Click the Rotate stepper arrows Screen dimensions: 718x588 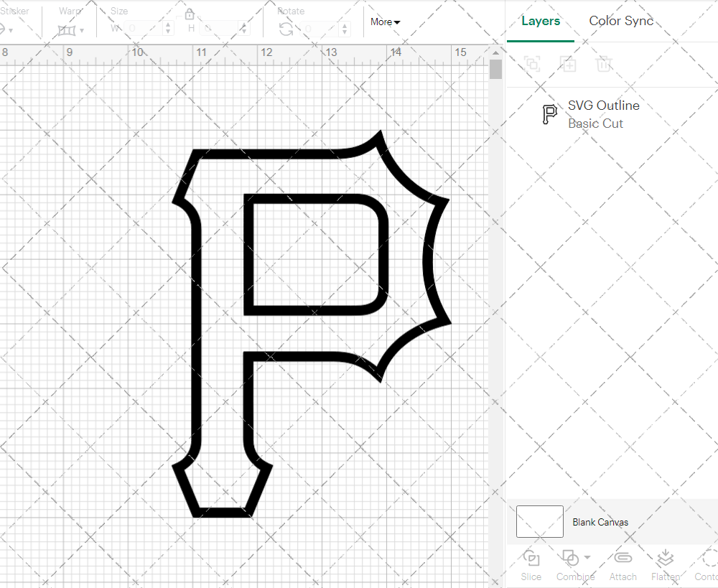coord(345,29)
